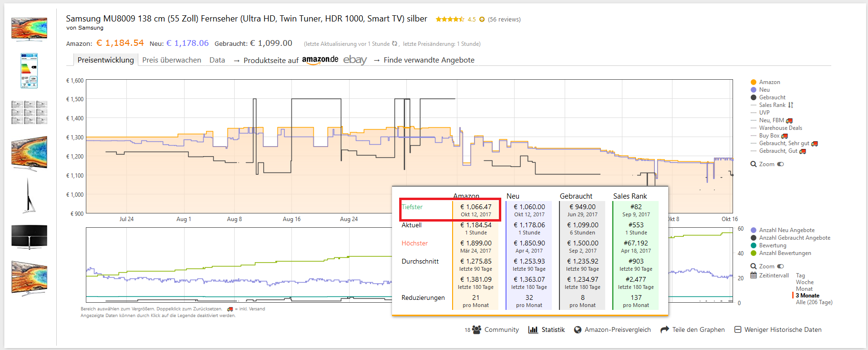Select the 3 Monate interval
This screenshot has width=868, height=350.
[x=807, y=296]
